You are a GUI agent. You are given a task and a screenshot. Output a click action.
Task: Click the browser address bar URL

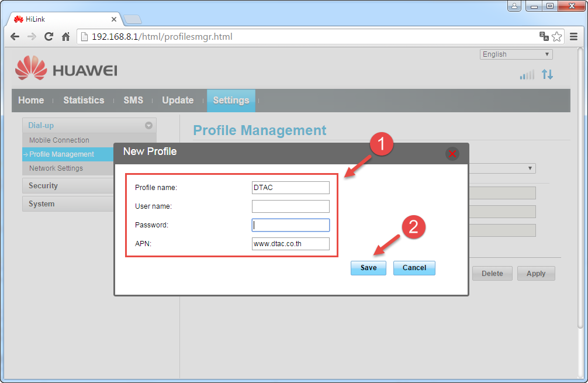coord(162,36)
